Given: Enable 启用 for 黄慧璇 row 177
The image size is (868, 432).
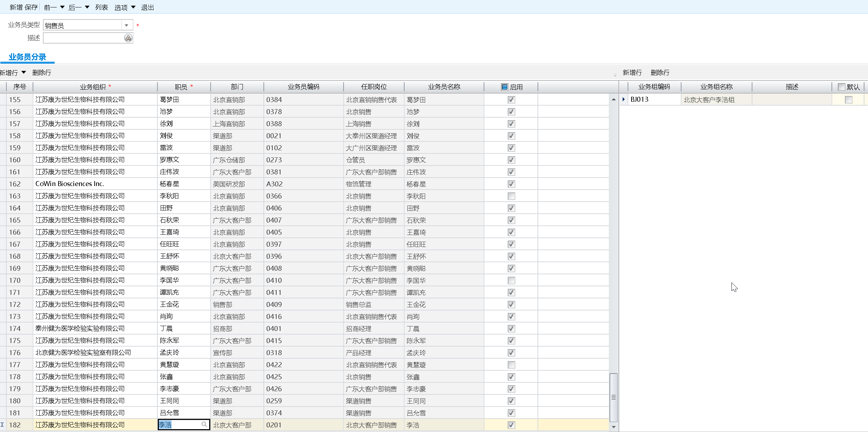Looking at the screenshot, I should (511, 365).
